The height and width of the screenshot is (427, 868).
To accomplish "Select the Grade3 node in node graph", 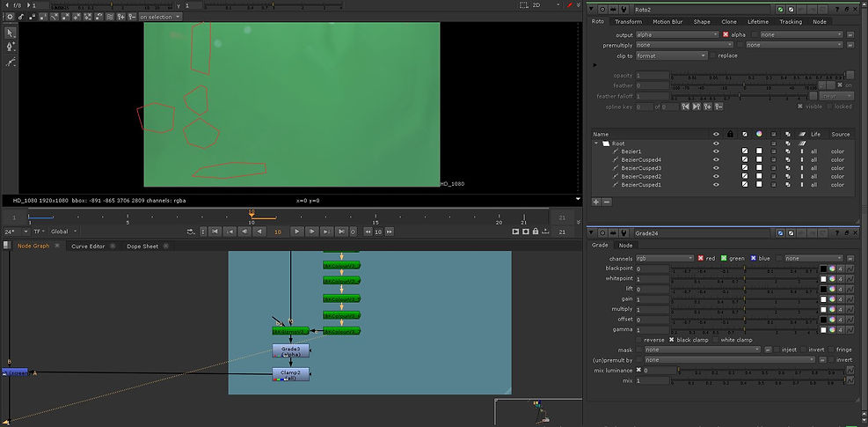I will point(290,351).
